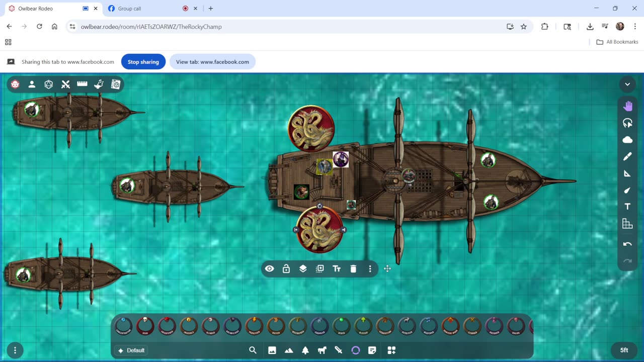Open the Attachments sword asset category
644x362 pixels.
tap(339, 350)
